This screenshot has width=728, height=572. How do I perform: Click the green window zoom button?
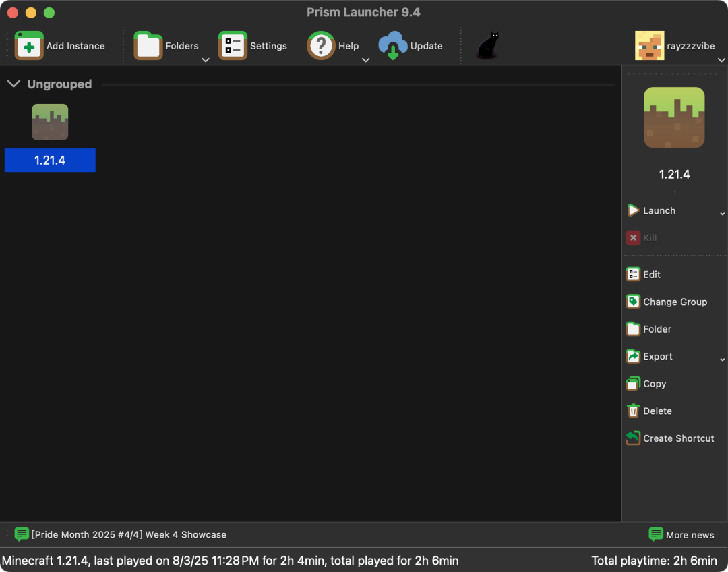point(49,13)
